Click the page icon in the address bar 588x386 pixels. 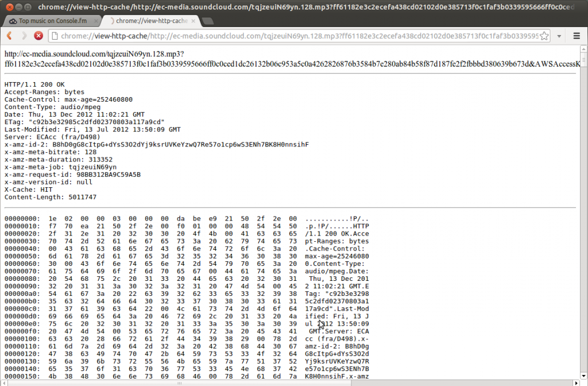pos(55,36)
